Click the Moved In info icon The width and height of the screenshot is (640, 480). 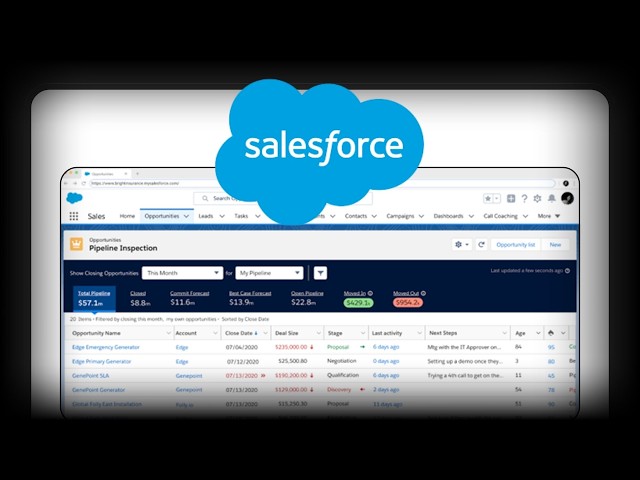370,293
